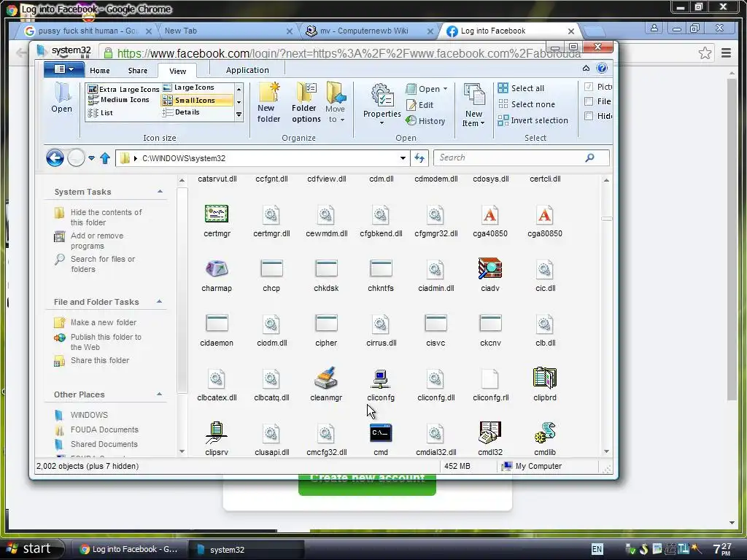747x560 pixels.
Task: Go back with the blue Back arrow
Action: 55,157
